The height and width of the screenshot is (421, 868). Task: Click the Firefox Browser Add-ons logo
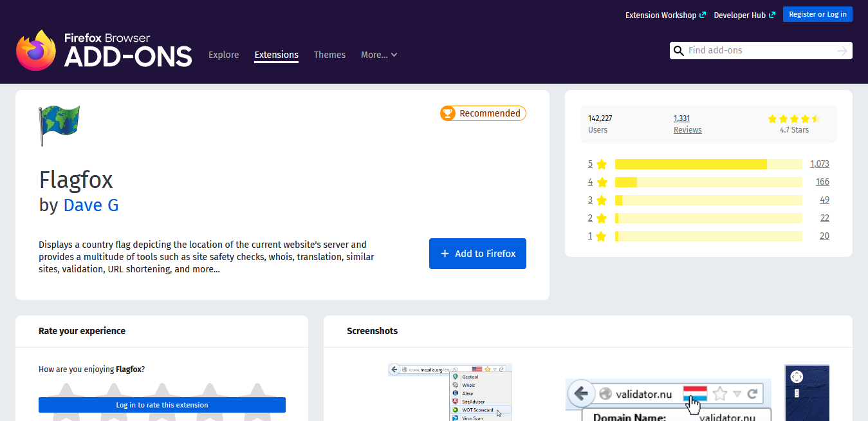pyautogui.click(x=104, y=50)
